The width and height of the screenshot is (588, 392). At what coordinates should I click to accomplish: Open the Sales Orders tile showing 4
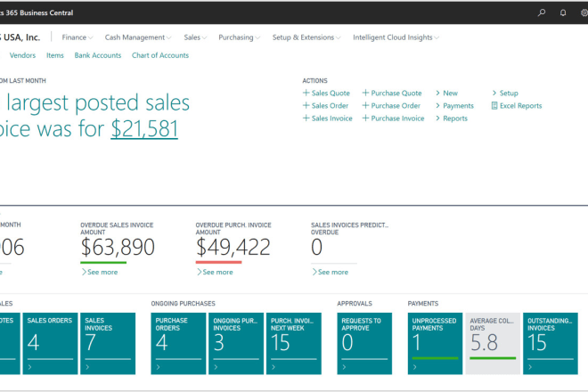point(50,344)
